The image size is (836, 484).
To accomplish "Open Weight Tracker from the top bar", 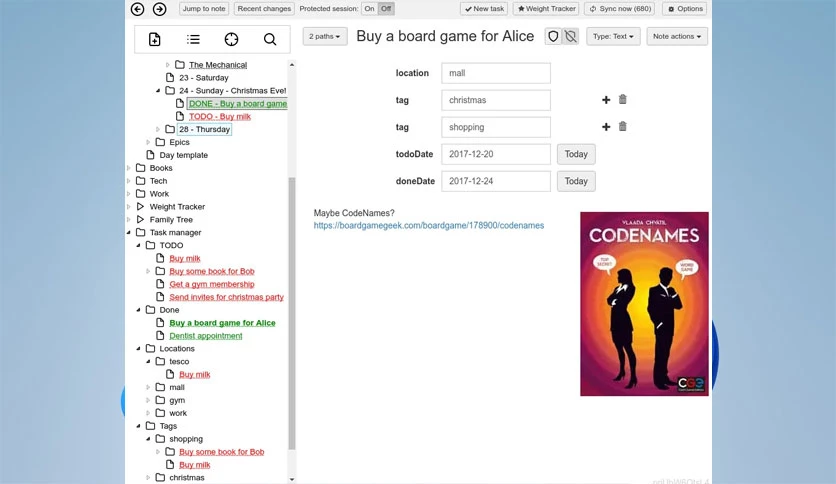I will click(x=546, y=9).
